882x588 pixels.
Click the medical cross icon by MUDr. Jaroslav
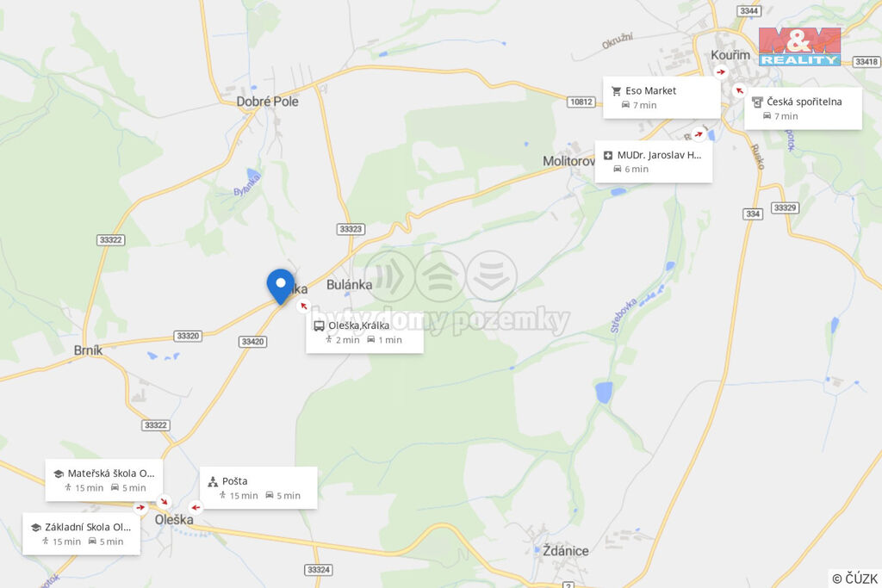pyautogui.click(x=608, y=155)
